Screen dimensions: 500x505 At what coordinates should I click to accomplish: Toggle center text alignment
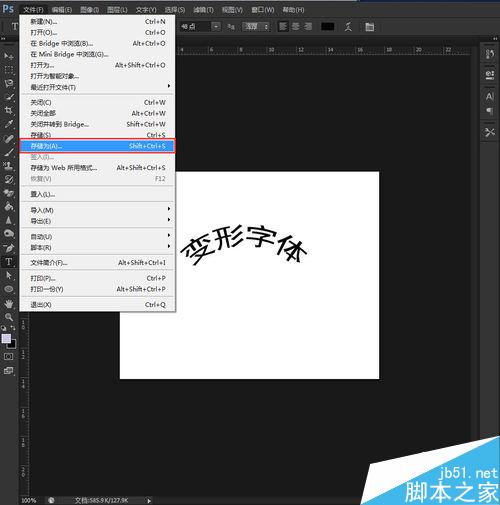tap(295, 26)
